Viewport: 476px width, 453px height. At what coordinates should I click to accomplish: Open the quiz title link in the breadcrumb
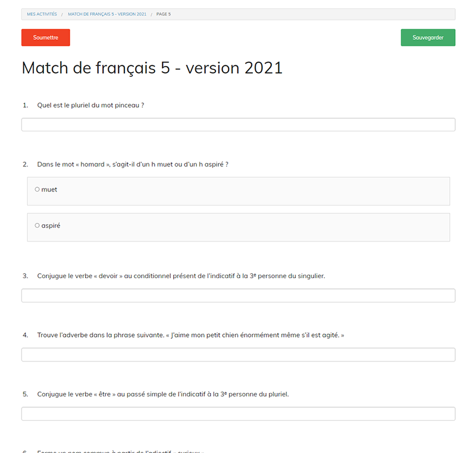[x=107, y=14]
